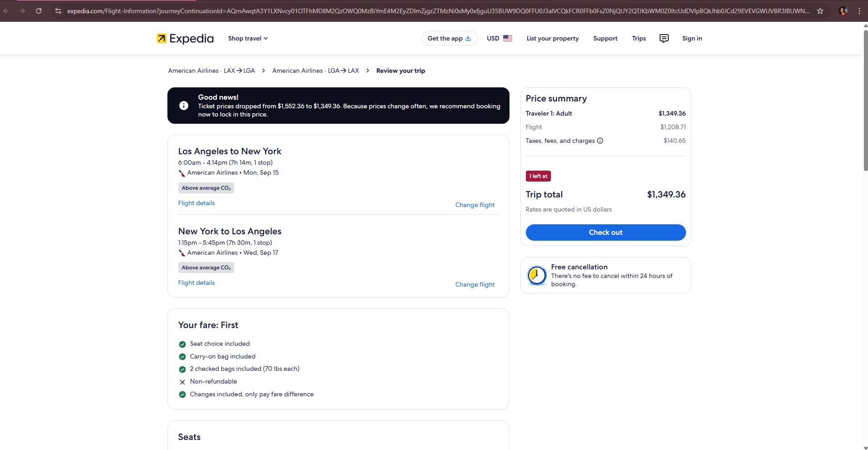
Task: Click the Changes included checkmark icon
Action: 182,394
